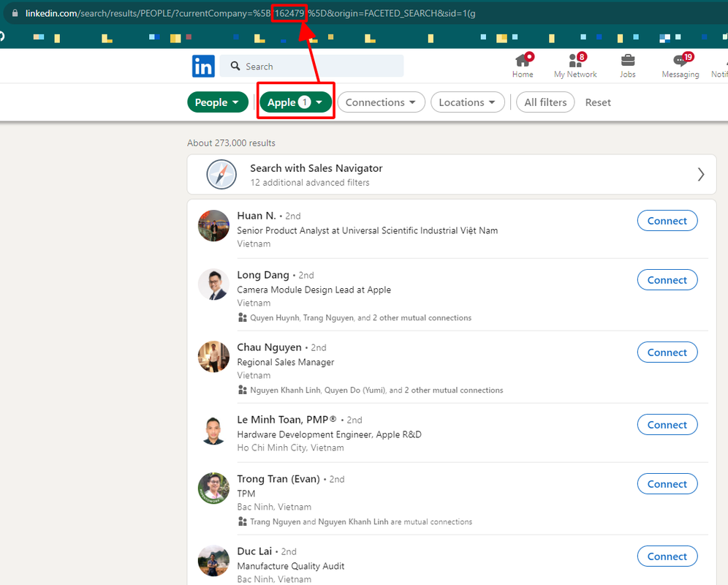Connect with Huan N.
This screenshot has height=585, width=728.
tap(667, 221)
